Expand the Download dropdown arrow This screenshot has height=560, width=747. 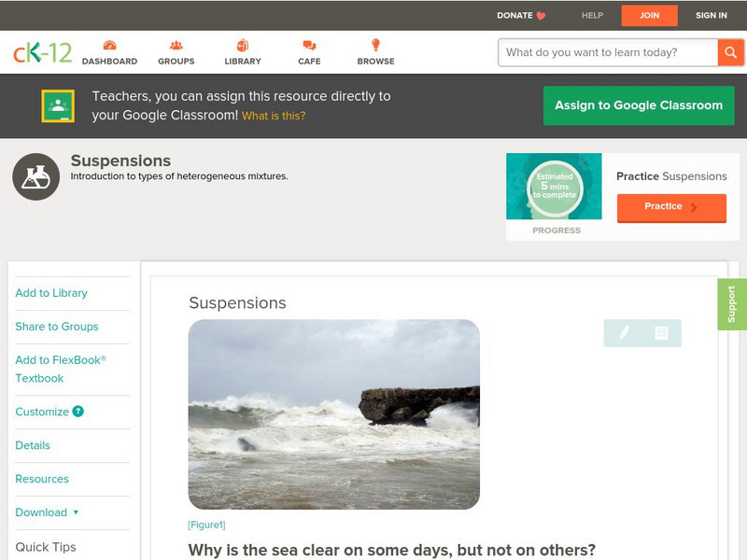tap(76, 512)
